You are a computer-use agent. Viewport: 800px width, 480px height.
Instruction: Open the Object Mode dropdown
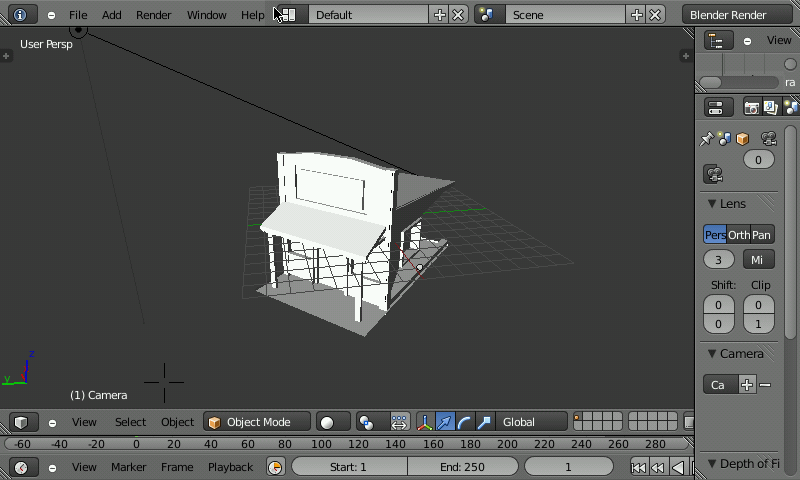click(x=256, y=422)
